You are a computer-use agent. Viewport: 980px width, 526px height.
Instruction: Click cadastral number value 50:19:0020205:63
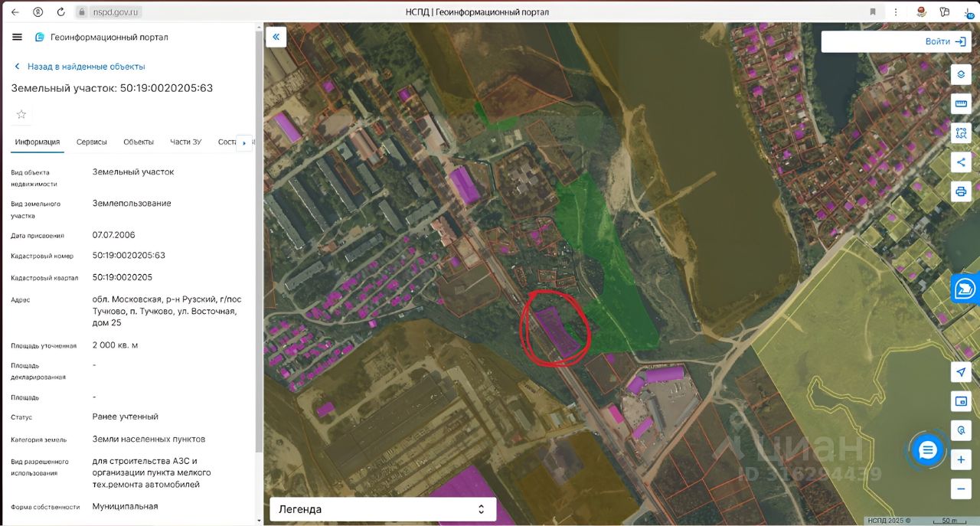coord(129,255)
